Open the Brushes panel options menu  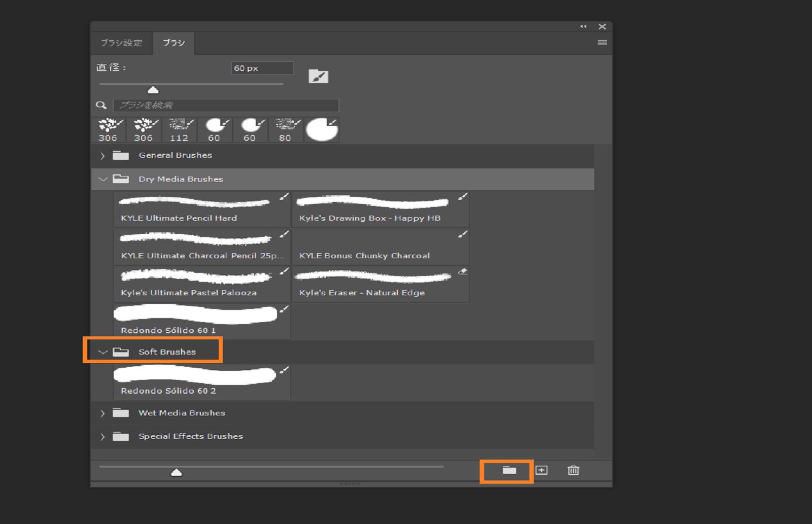click(602, 43)
